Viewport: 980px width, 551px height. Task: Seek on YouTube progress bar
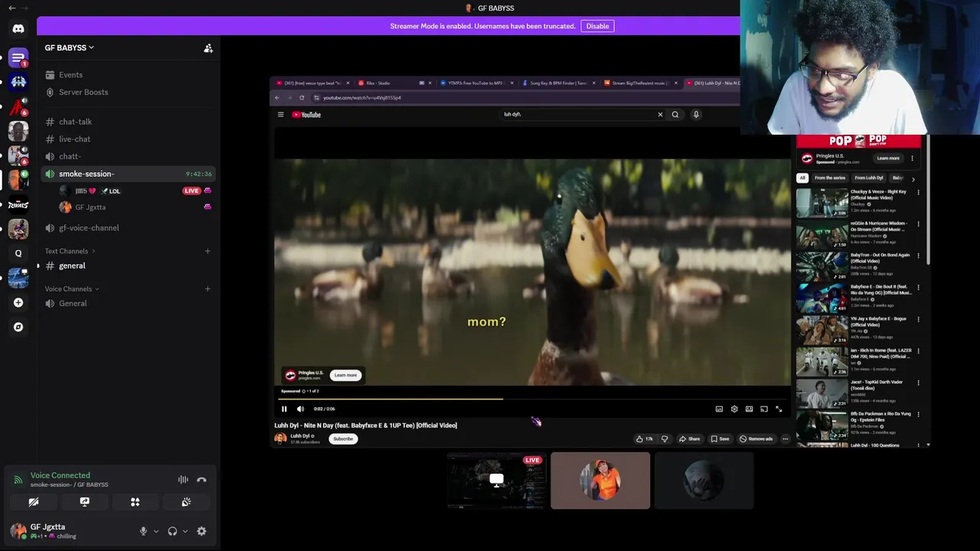click(x=532, y=399)
